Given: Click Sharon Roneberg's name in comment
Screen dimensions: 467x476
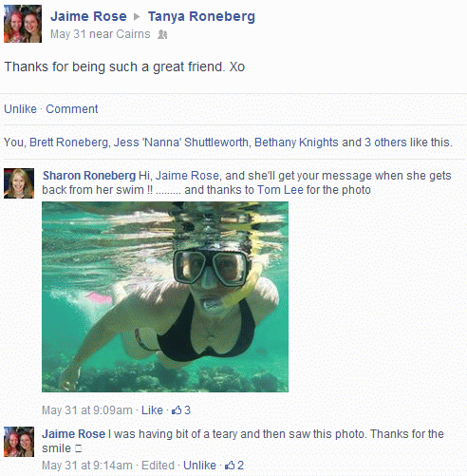Looking at the screenshot, I should [89, 176].
